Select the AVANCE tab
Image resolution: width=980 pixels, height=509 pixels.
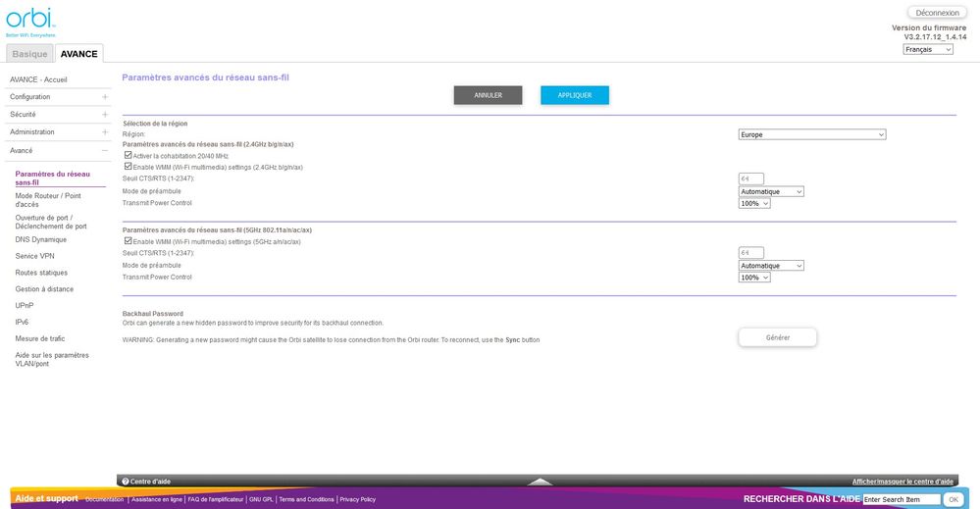[x=78, y=54]
